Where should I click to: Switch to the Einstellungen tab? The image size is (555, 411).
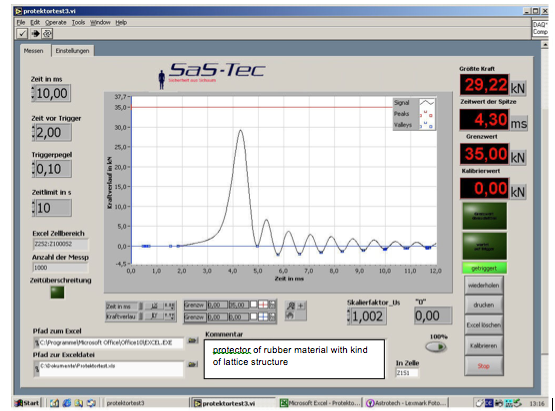tap(72, 51)
